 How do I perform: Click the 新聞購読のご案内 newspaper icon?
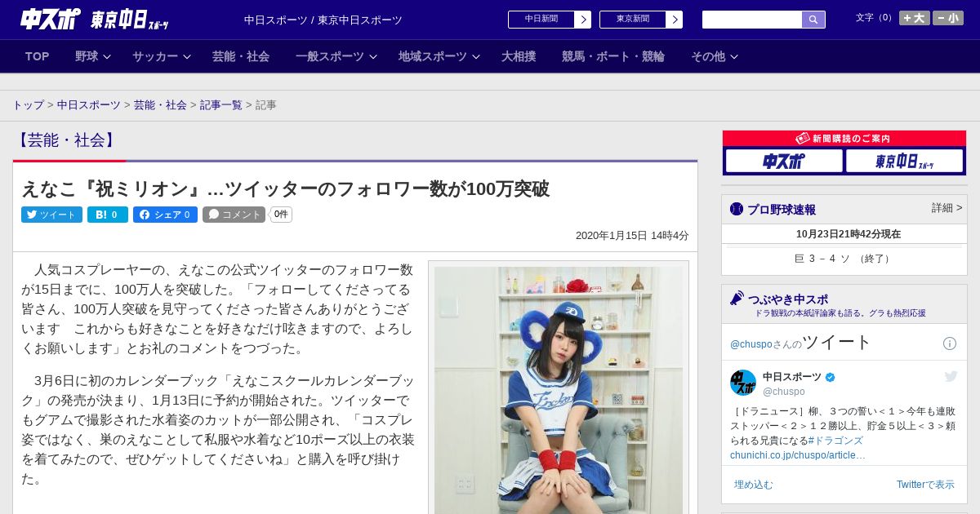click(x=802, y=139)
